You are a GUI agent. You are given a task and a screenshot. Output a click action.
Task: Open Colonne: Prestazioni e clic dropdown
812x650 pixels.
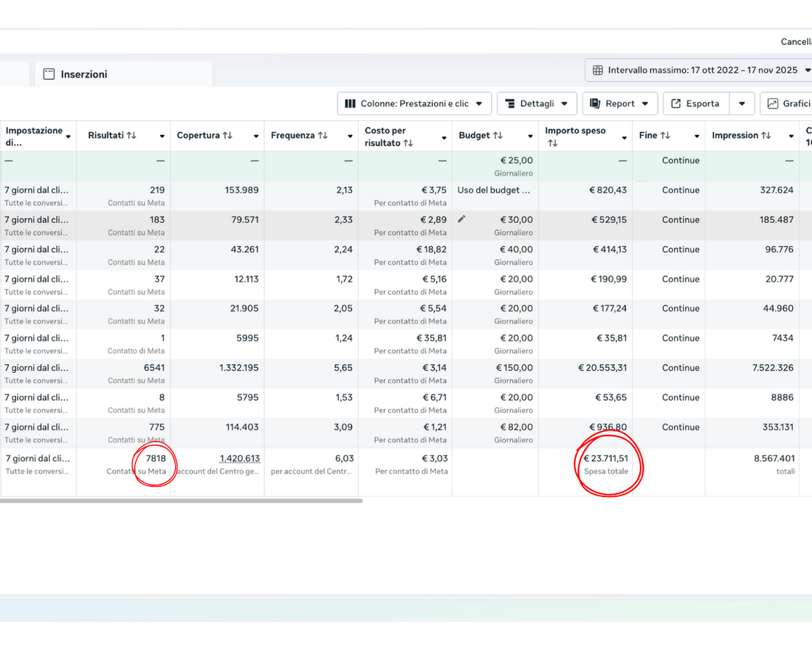click(413, 103)
